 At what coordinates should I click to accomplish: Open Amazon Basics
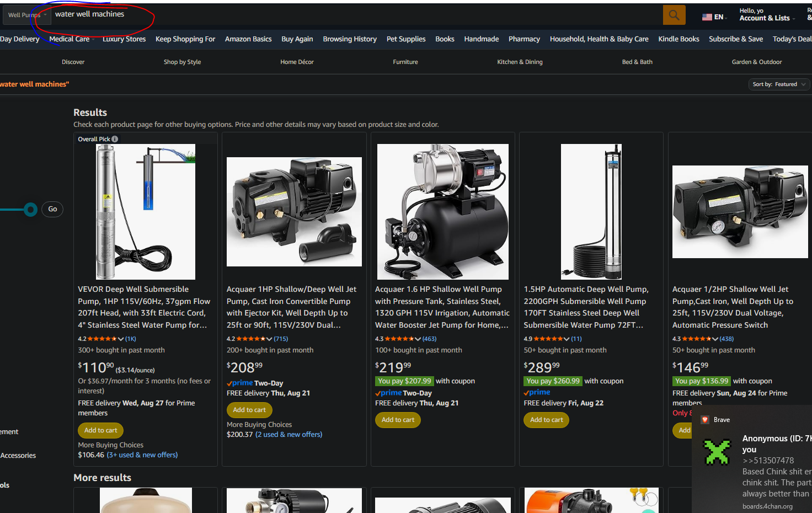[248, 39]
